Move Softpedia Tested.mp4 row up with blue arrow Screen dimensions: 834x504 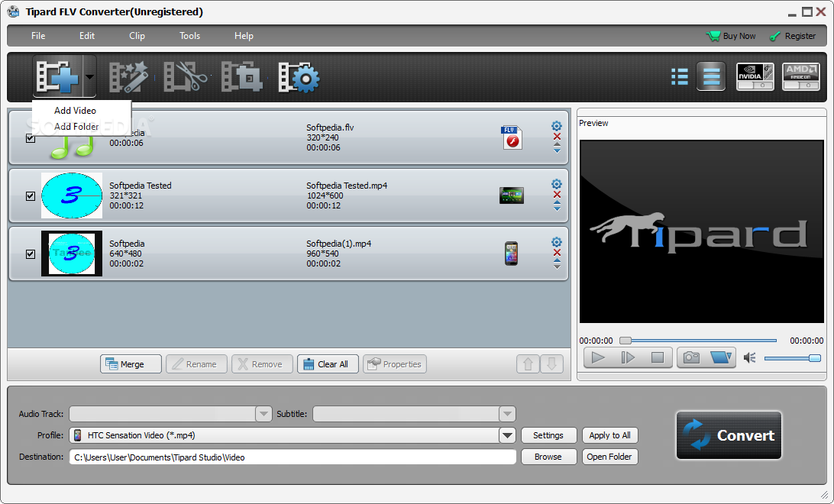point(557,202)
